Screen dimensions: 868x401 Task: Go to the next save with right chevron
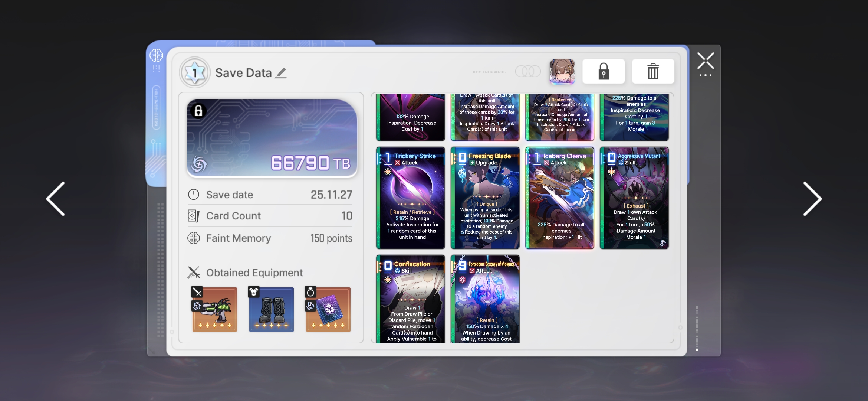[x=812, y=199]
